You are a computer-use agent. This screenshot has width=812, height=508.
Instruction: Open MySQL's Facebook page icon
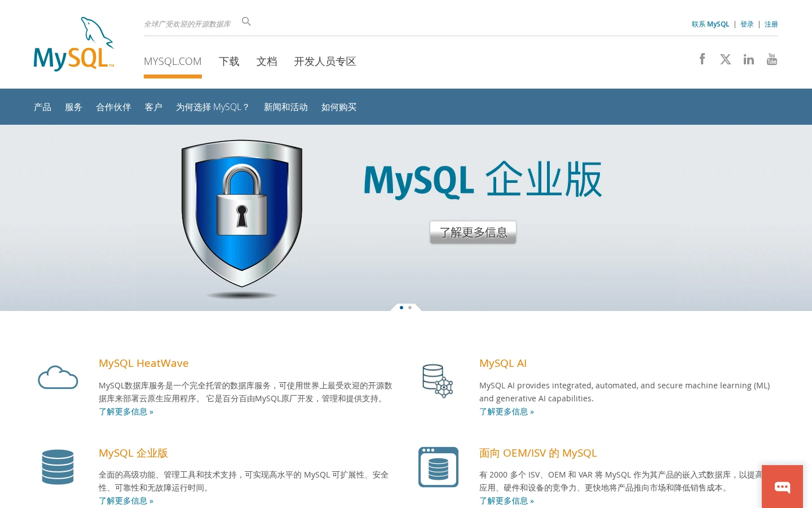click(x=703, y=59)
